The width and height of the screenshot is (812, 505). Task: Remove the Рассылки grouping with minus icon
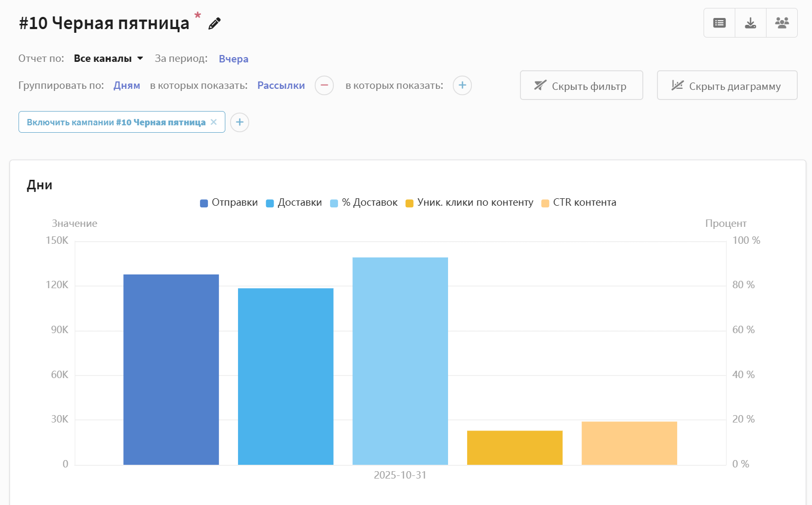[x=324, y=85]
